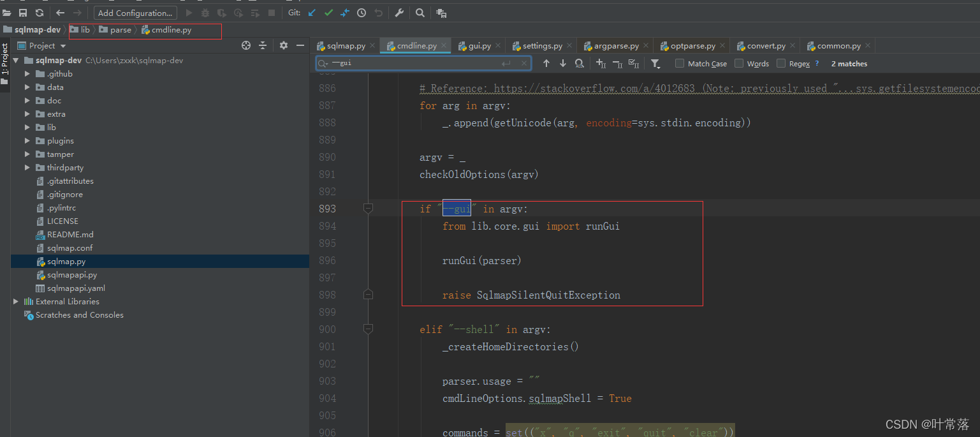
Task: Expand the .github folder
Action: pyautogui.click(x=27, y=74)
